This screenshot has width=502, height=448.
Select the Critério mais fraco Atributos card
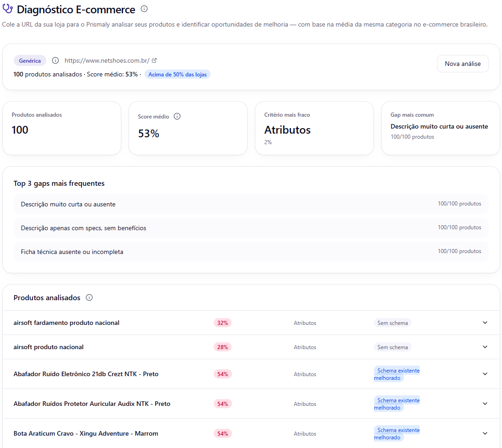(x=314, y=128)
